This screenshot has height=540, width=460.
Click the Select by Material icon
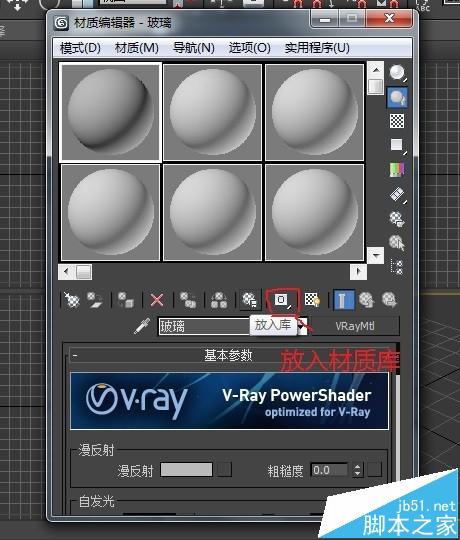(397, 243)
